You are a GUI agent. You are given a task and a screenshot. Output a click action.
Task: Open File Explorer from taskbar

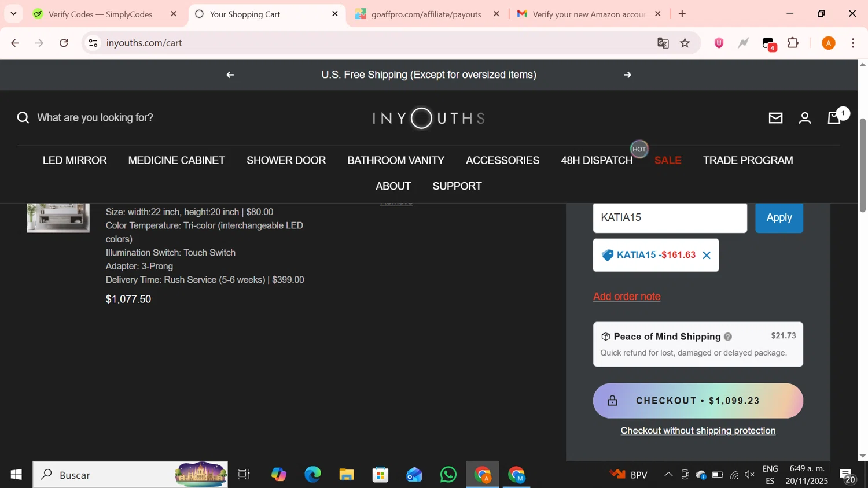click(347, 475)
